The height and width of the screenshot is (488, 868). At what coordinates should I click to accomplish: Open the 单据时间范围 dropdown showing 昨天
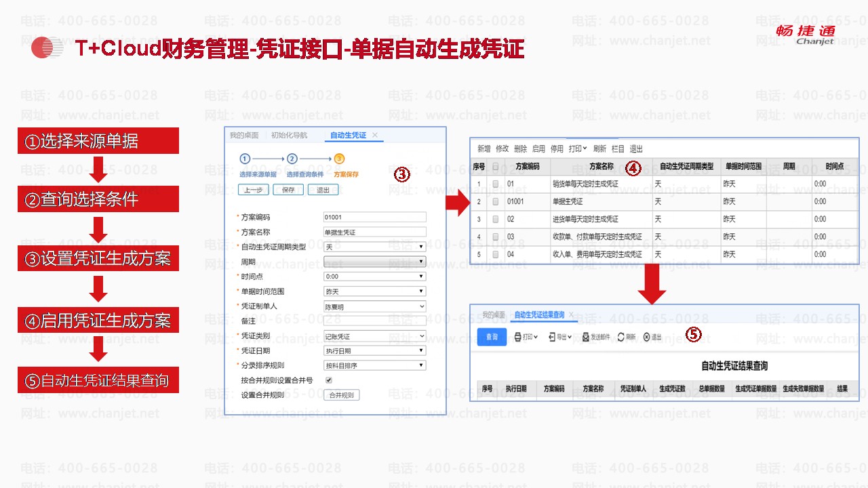(375, 291)
